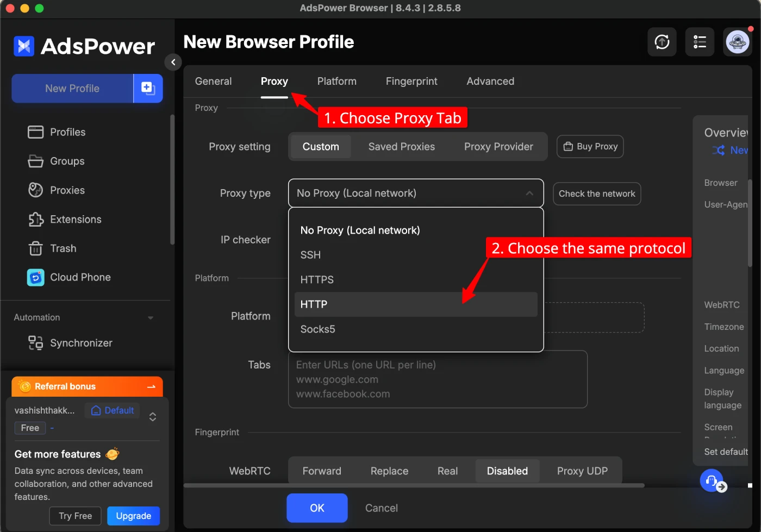Expand the account switcher arrows
761x532 pixels.
[153, 417]
